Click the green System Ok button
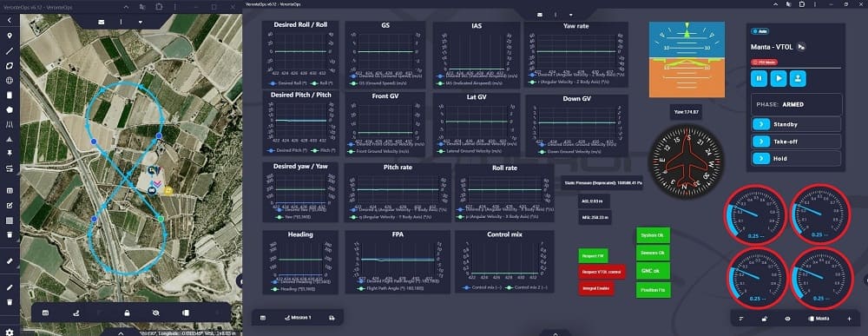 point(653,235)
